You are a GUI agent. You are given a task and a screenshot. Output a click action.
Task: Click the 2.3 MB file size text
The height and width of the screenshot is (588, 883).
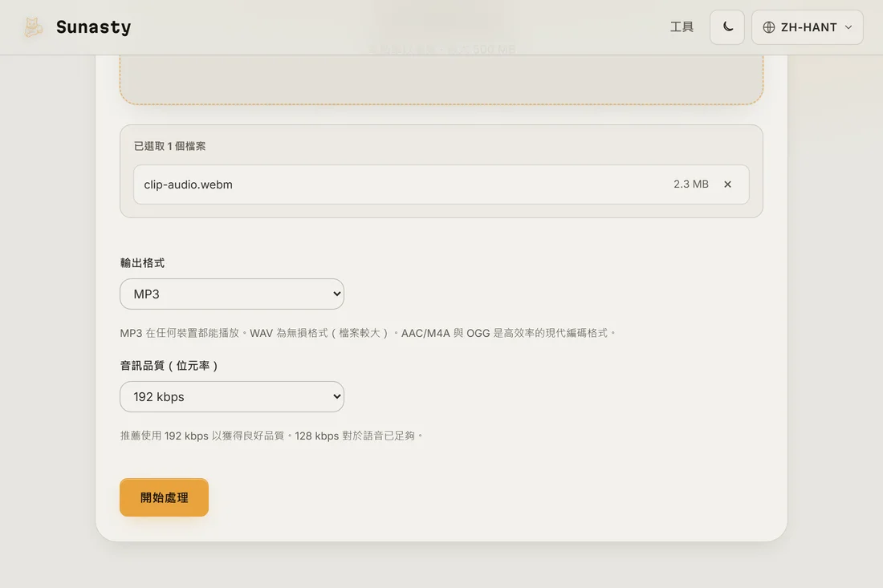click(x=691, y=184)
